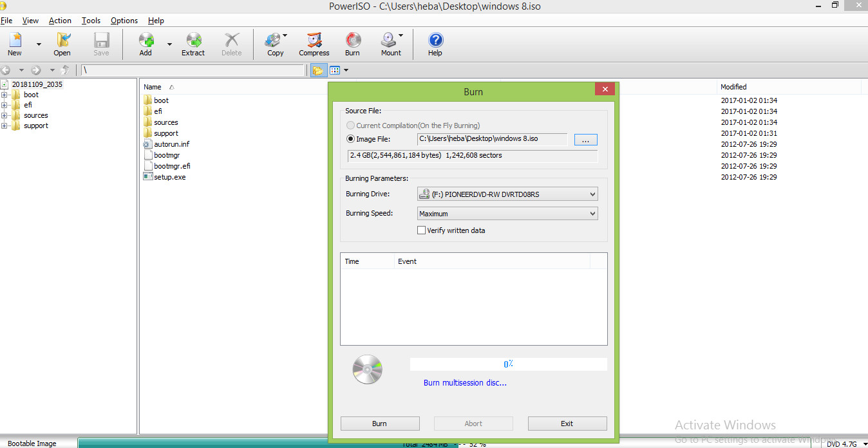
Task: Select the 20181109_2035 root tree node
Action: (37, 84)
